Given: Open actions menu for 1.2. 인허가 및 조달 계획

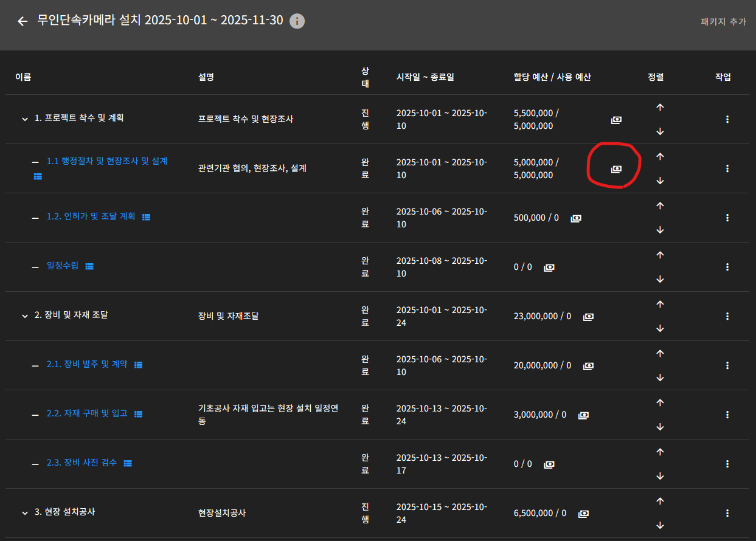Looking at the screenshot, I should [727, 218].
